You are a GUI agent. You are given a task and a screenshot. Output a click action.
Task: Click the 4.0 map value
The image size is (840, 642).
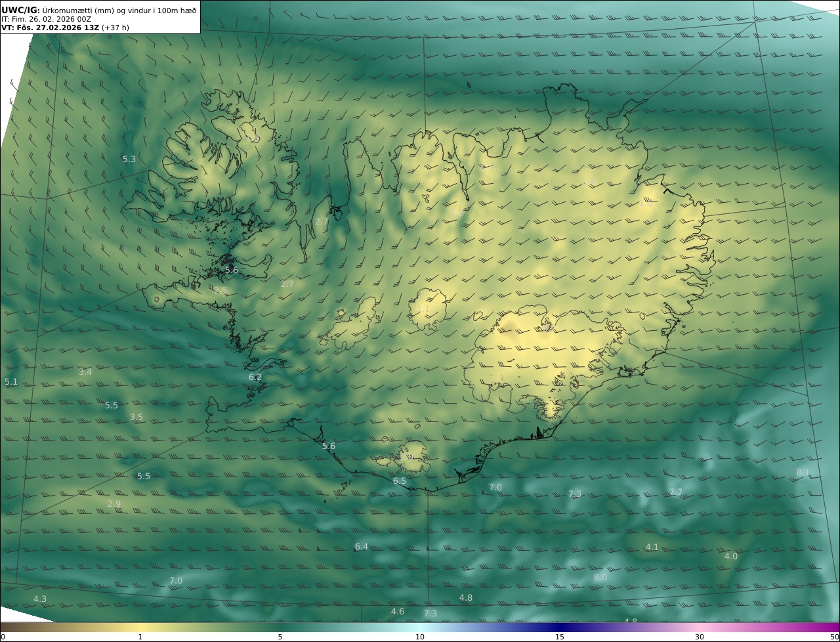coord(731,556)
